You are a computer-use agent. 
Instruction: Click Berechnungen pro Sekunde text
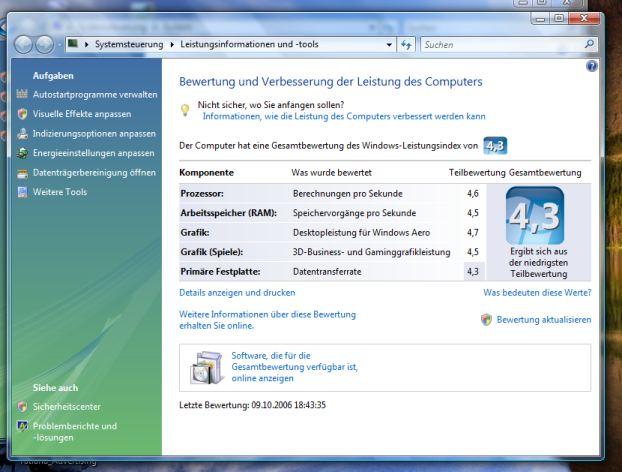pyautogui.click(x=347, y=194)
